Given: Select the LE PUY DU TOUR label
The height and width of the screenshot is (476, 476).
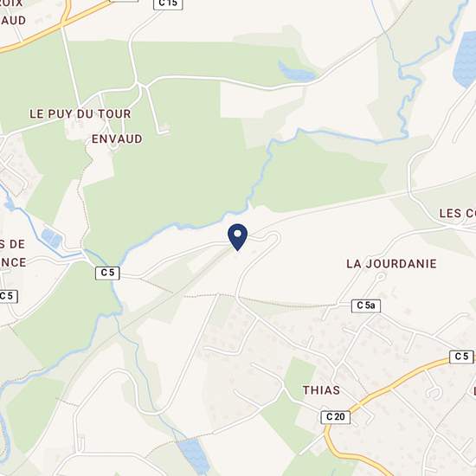Looking at the screenshot, I should click(x=80, y=114).
